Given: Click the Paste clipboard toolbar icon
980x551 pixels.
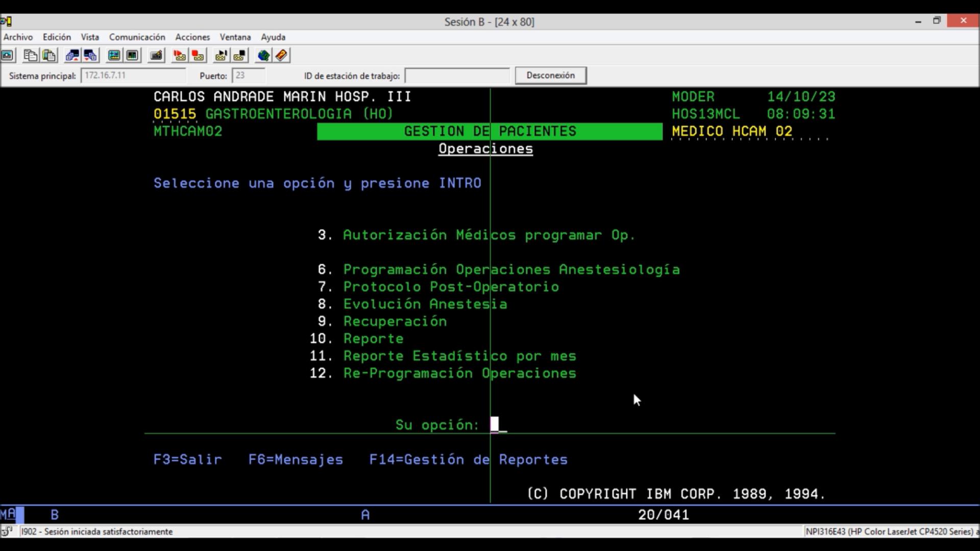Looking at the screenshot, I should tap(49, 55).
